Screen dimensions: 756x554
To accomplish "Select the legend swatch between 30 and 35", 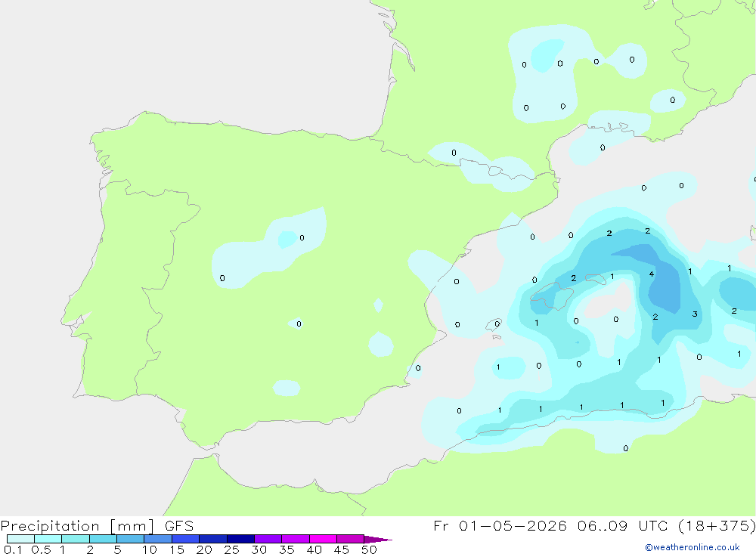I will (268, 539).
